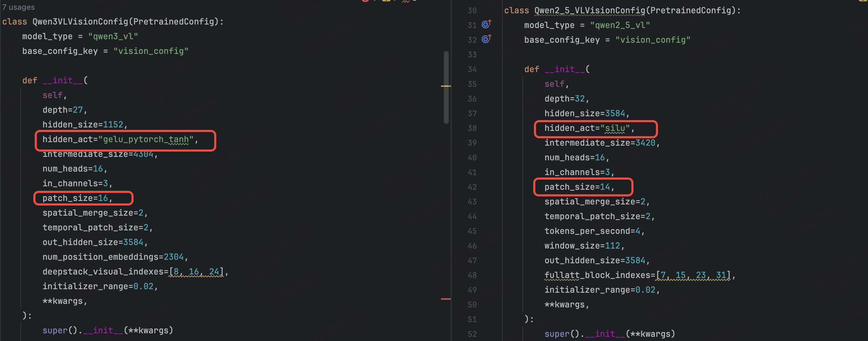The image size is (868, 341).
Task: Grab the left editor vertical scrollbar thumb
Action: tap(446, 88)
